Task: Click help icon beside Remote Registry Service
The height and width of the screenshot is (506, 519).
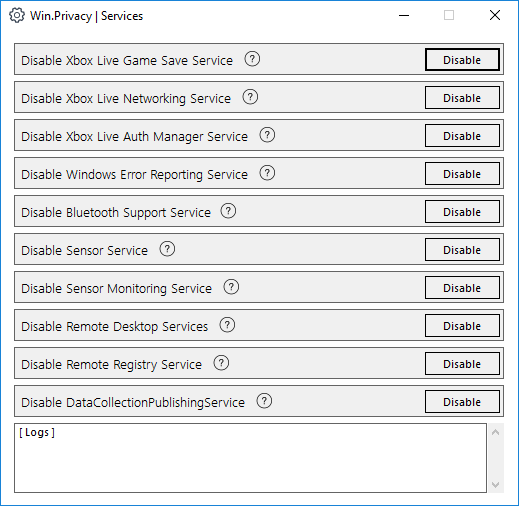Action: tap(221, 363)
